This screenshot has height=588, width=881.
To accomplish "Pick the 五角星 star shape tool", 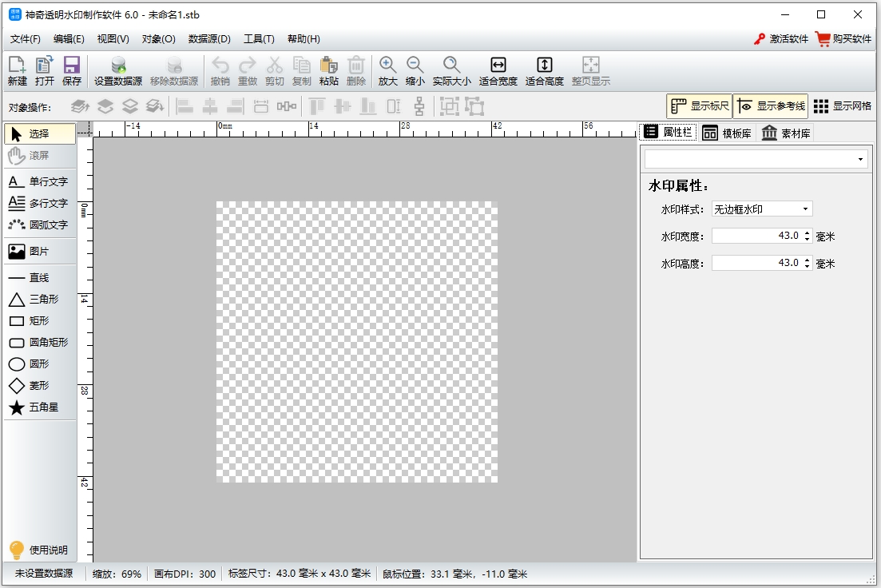I will 39,407.
